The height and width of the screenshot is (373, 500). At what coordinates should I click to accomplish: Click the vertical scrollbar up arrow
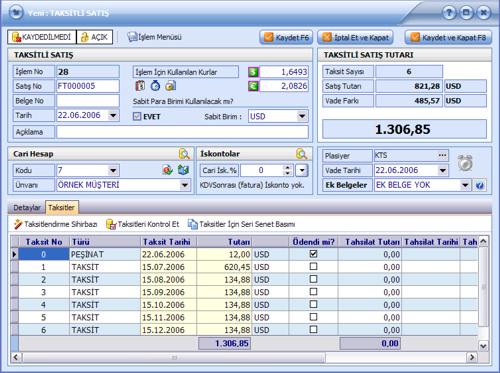483,241
